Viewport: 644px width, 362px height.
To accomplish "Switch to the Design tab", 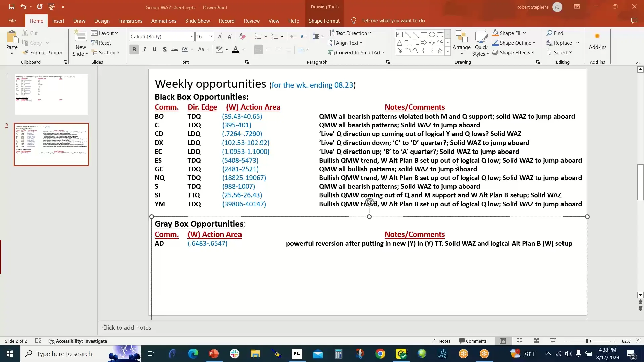I will pyautogui.click(x=102, y=21).
